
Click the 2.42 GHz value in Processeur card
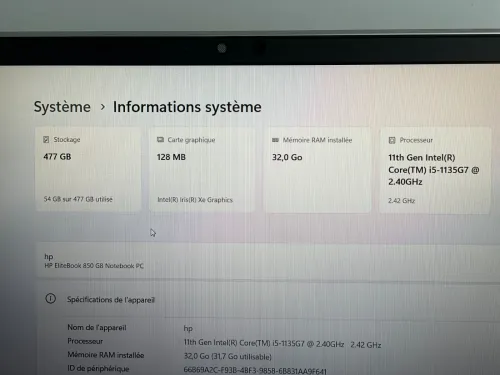(x=401, y=201)
